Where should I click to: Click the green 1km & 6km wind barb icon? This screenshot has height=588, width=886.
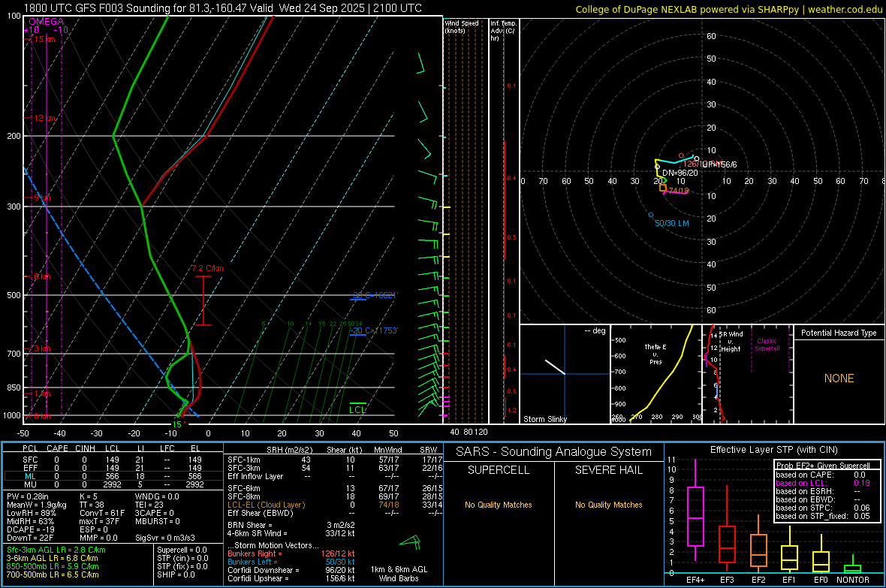(x=411, y=543)
